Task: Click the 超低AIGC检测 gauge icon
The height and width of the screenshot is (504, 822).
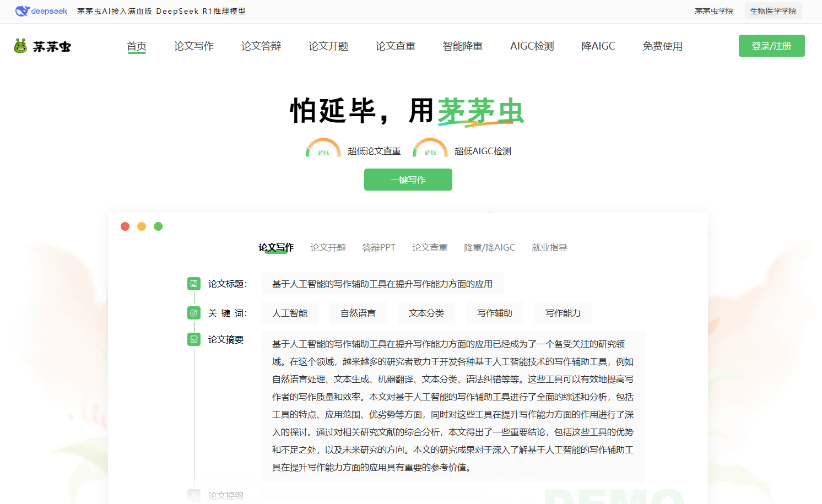Action: (x=430, y=149)
